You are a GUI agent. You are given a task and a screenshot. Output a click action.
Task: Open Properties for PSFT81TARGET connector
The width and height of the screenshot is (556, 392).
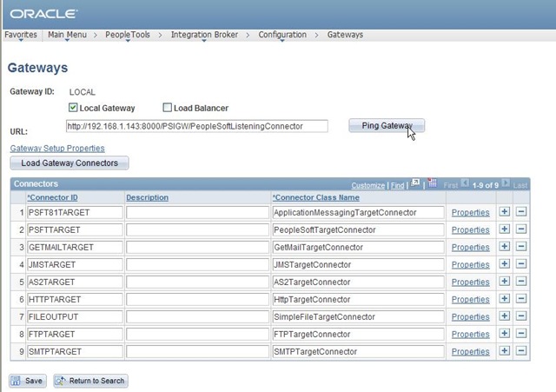(x=470, y=212)
